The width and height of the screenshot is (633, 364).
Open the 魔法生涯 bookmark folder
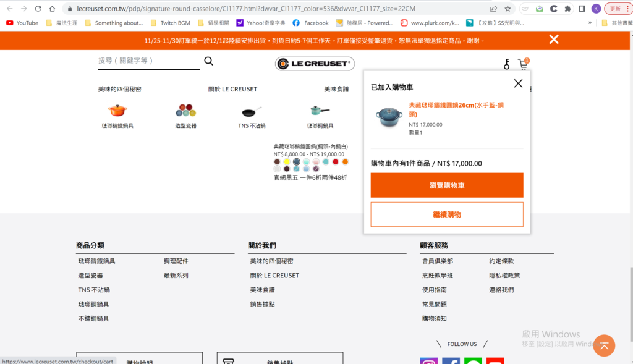pos(62,23)
